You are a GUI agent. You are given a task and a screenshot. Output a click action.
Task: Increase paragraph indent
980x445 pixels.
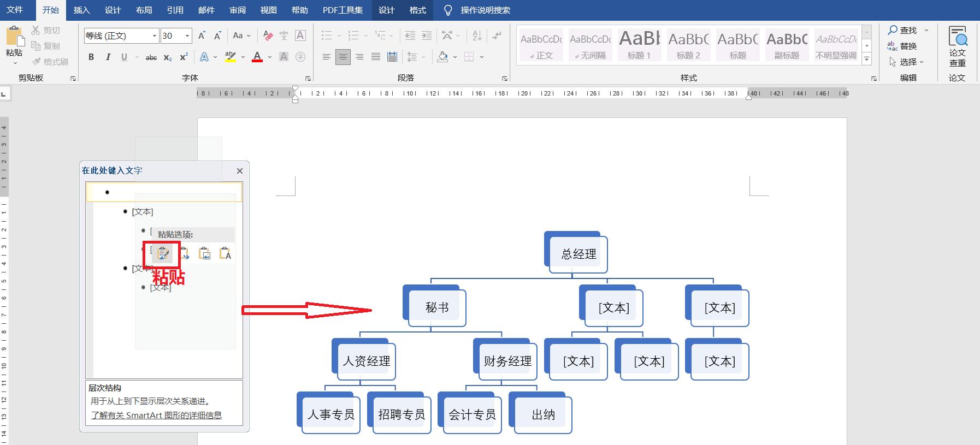point(427,35)
